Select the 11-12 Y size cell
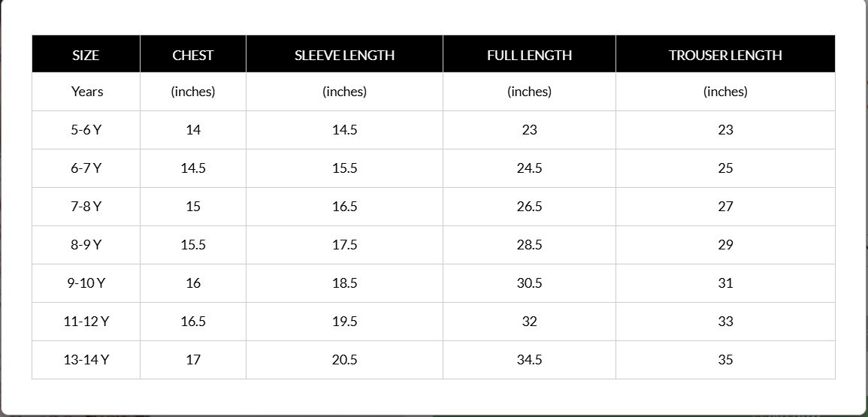This screenshot has height=417, width=868. (x=86, y=321)
